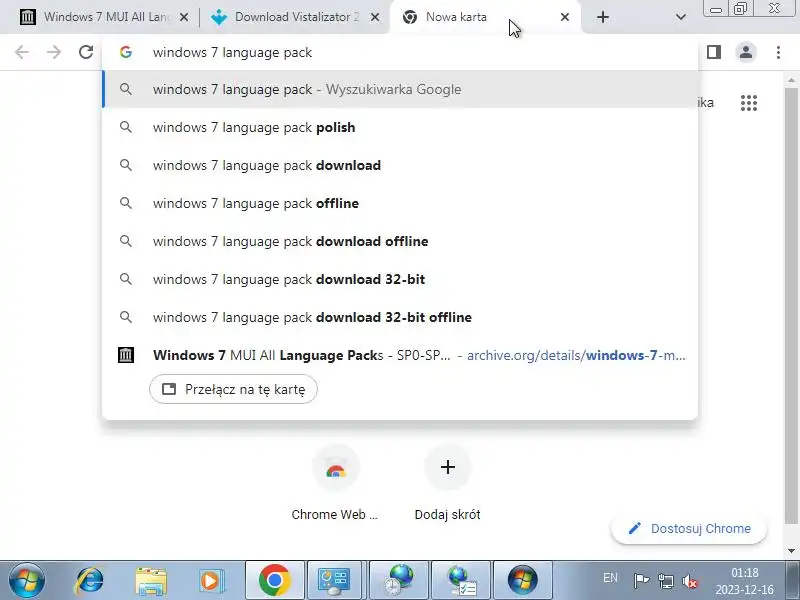Screen dimensions: 800x600
Task: Open the Windows Start menu
Action: [x=27, y=581]
